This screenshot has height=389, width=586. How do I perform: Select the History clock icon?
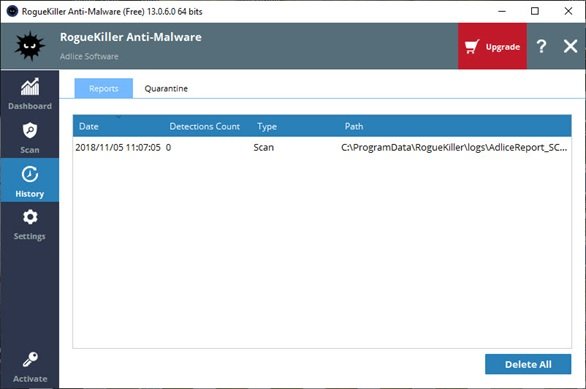(x=30, y=174)
